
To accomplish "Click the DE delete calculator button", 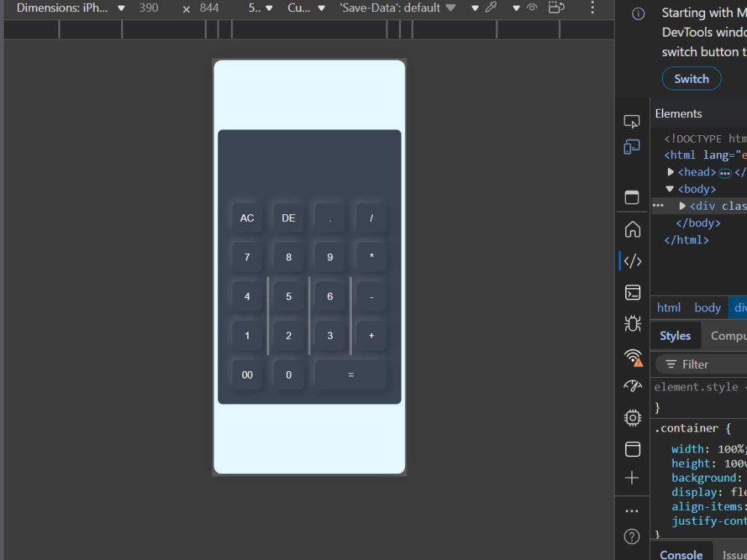I will (288, 218).
